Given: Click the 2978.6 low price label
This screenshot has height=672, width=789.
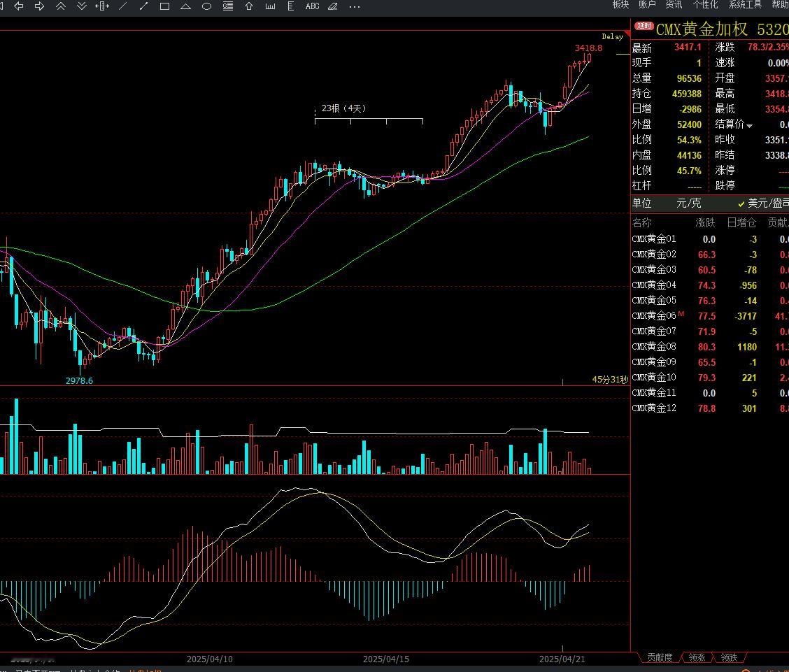Looking at the screenshot, I should (80, 381).
